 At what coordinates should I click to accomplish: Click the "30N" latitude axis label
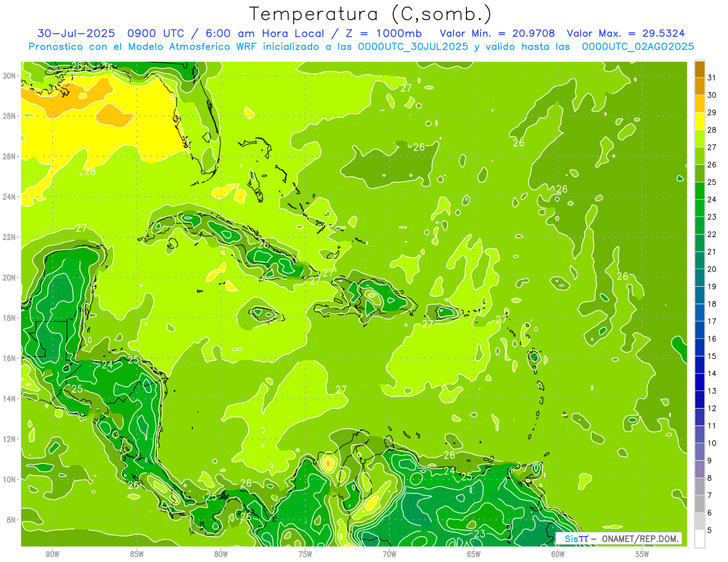(9, 75)
